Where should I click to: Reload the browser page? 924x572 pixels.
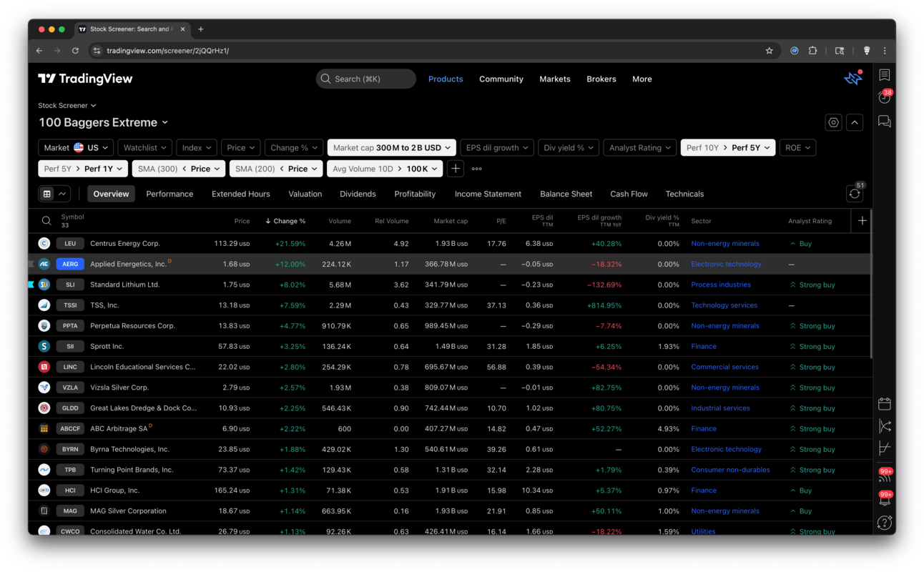coord(75,51)
